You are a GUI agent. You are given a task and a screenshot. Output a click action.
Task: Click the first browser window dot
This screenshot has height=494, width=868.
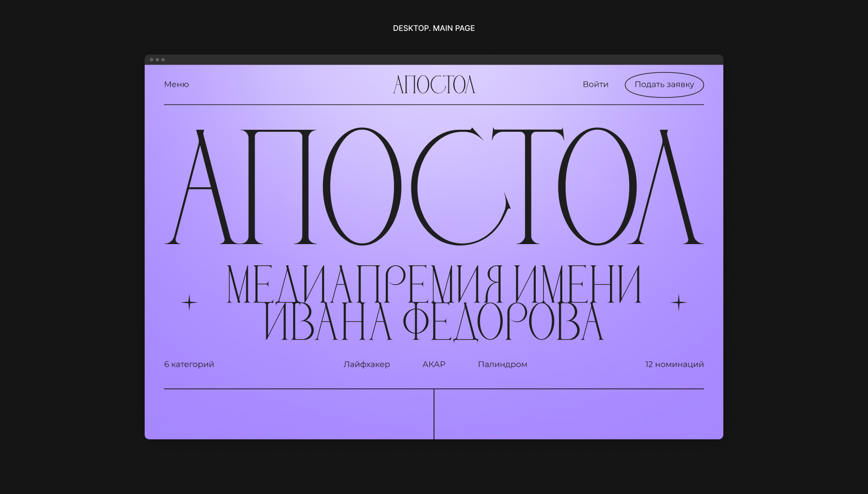[151, 60]
